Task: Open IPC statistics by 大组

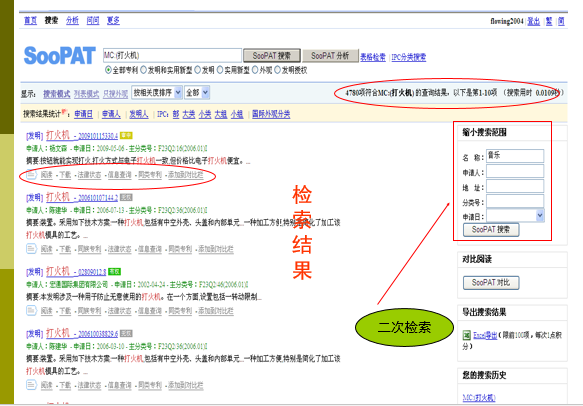Action: (x=221, y=114)
